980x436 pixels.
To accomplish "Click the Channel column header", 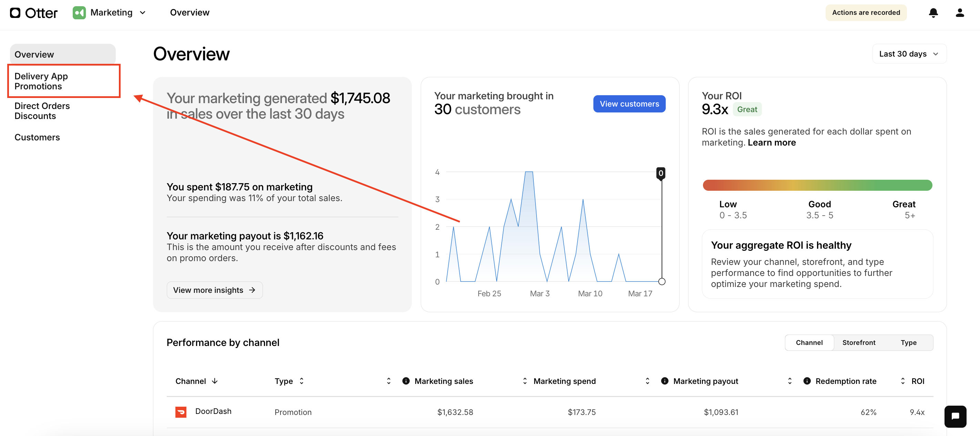I will pyautogui.click(x=191, y=381).
